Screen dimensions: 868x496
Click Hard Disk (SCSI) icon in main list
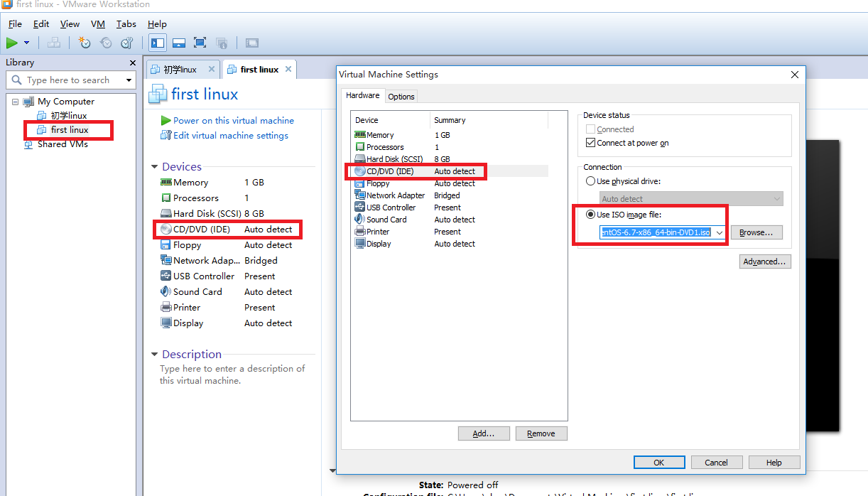tap(166, 214)
